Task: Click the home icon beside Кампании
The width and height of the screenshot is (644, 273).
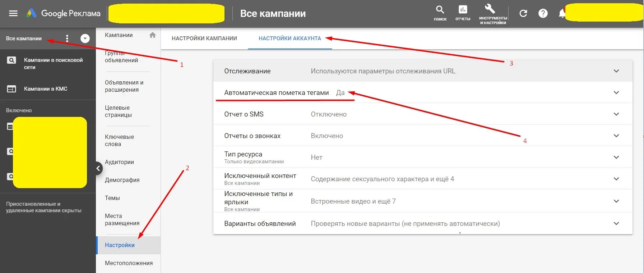Action: click(x=153, y=35)
